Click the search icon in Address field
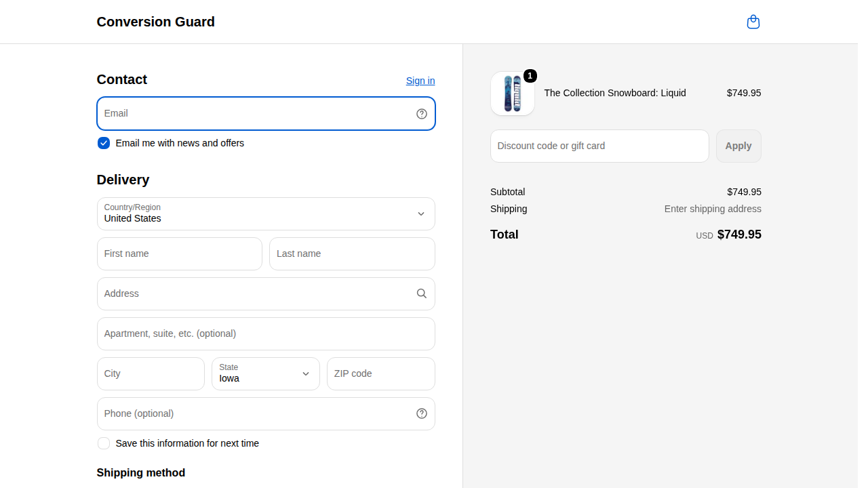This screenshot has width=868, height=488. click(x=422, y=293)
